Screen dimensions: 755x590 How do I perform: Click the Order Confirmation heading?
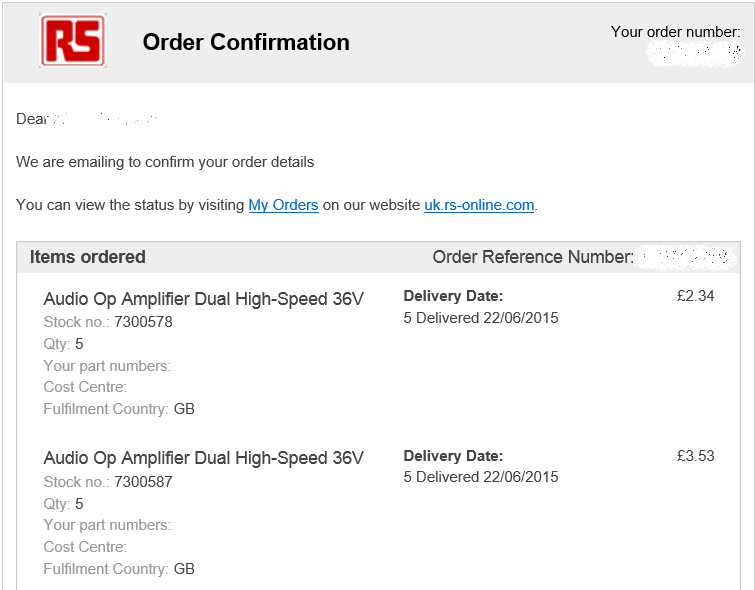pos(246,42)
